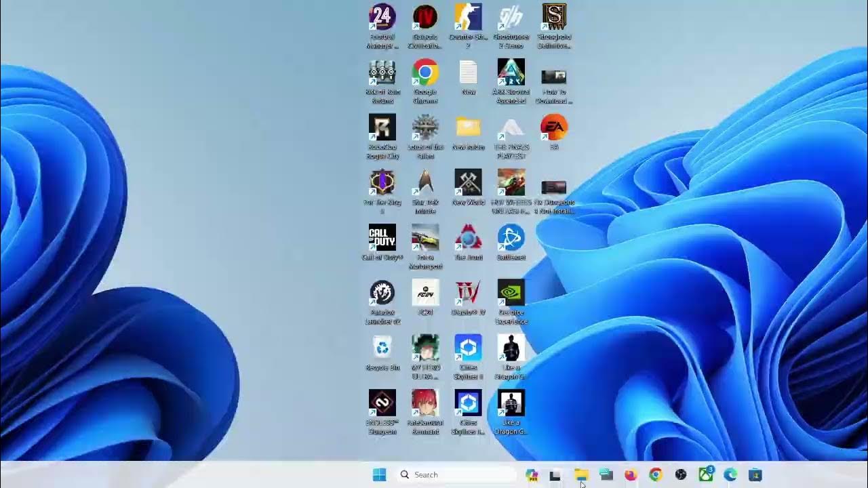Open Google Chrome from the taskbar

(x=655, y=475)
